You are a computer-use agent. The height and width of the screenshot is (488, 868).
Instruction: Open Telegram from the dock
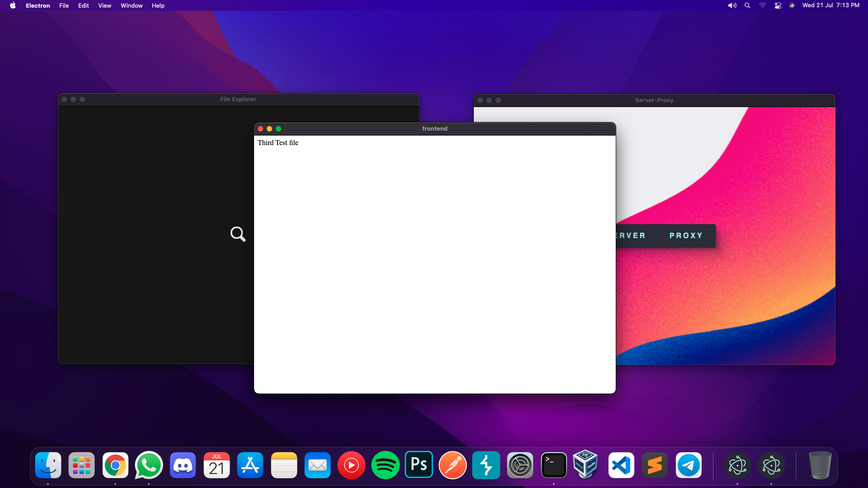pos(689,465)
